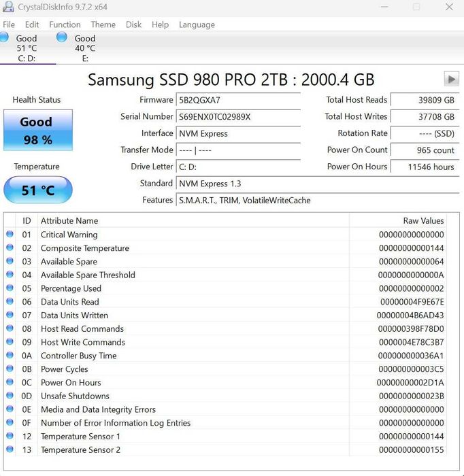Screen dimensions: 464x476
Task: Click raw value 00000004F9E67E
Action: click(412, 302)
